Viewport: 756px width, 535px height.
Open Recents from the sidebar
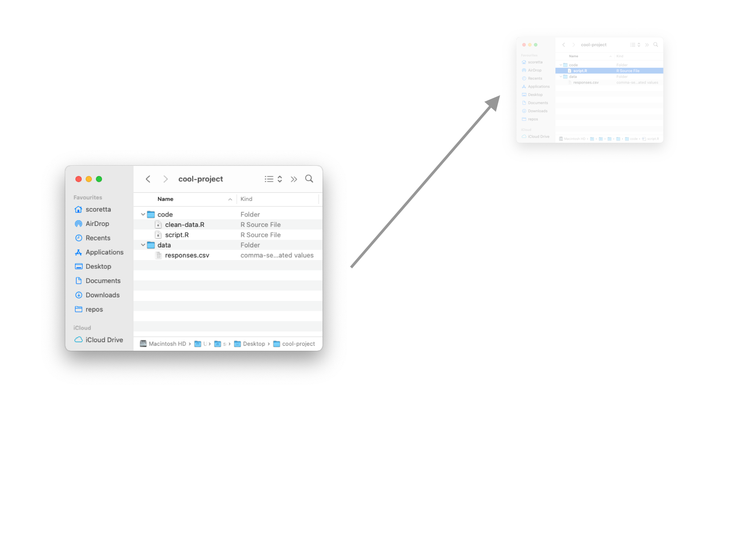[x=97, y=238]
